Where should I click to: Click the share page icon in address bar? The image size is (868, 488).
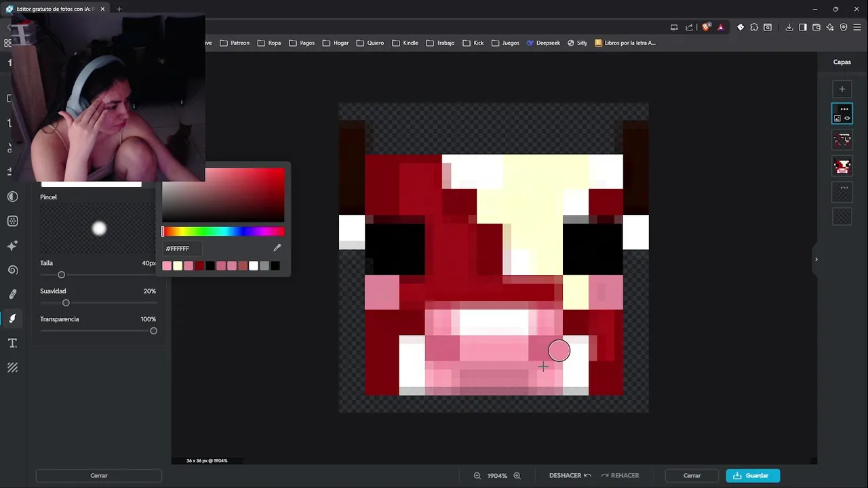pyautogui.click(x=689, y=27)
